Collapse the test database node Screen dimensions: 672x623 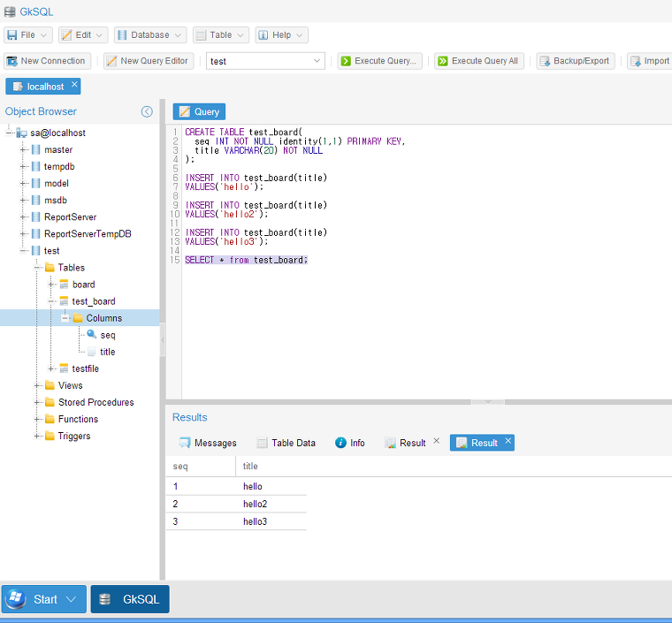[x=23, y=251]
